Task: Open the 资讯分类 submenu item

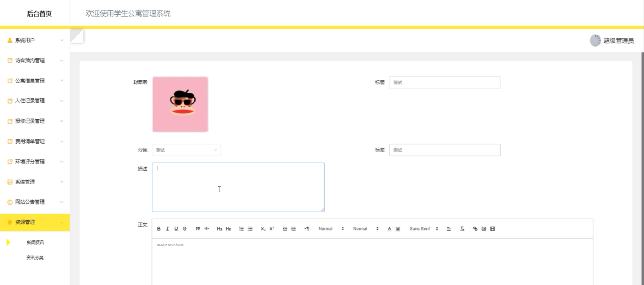Action: [35, 258]
